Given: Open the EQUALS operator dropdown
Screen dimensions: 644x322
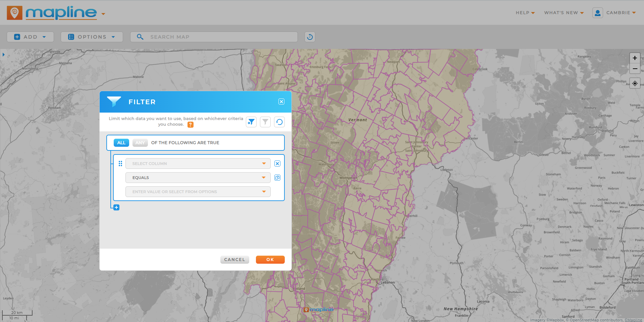Looking at the screenshot, I should [x=198, y=178].
